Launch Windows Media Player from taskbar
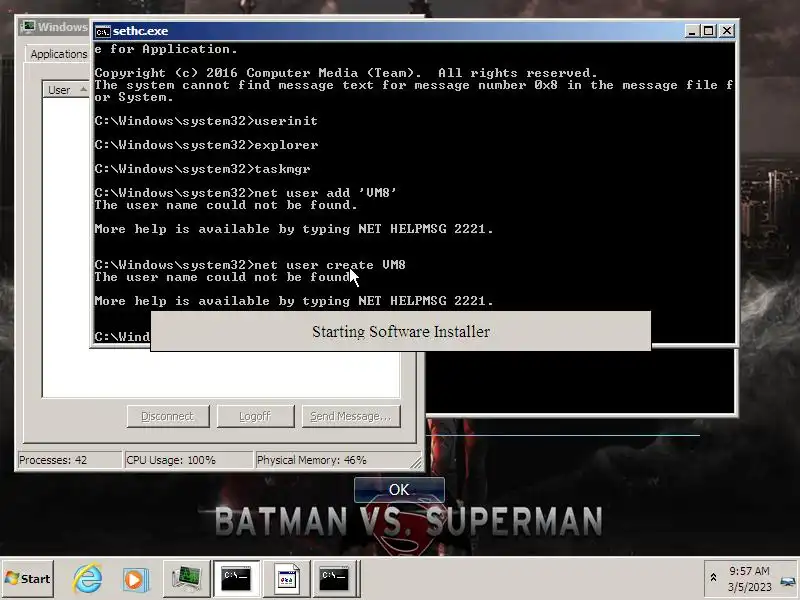Image resolution: width=800 pixels, height=600 pixels. click(x=136, y=579)
